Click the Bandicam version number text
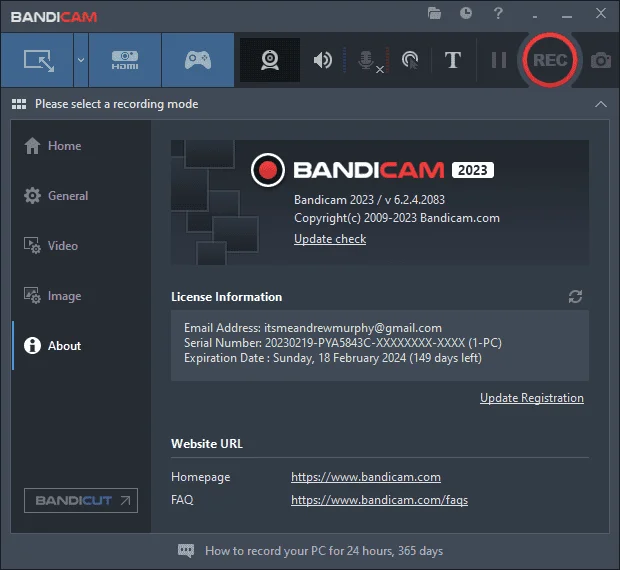This screenshot has height=570, width=620. tap(369, 200)
